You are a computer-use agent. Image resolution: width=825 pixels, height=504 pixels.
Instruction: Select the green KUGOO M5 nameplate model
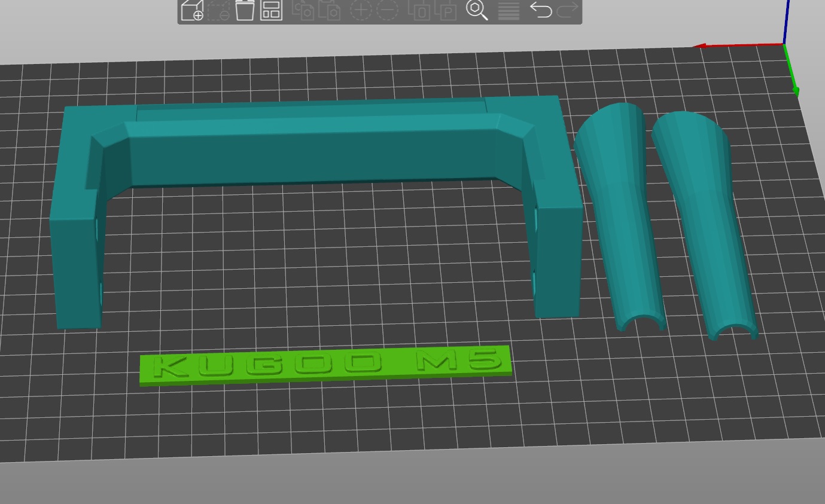pyautogui.click(x=325, y=366)
